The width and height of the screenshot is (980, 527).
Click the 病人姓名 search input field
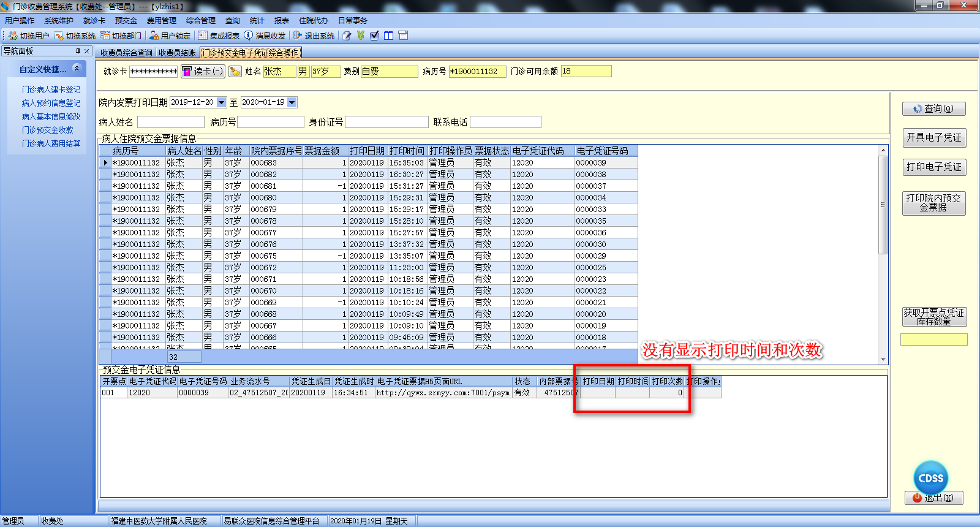tap(170, 122)
